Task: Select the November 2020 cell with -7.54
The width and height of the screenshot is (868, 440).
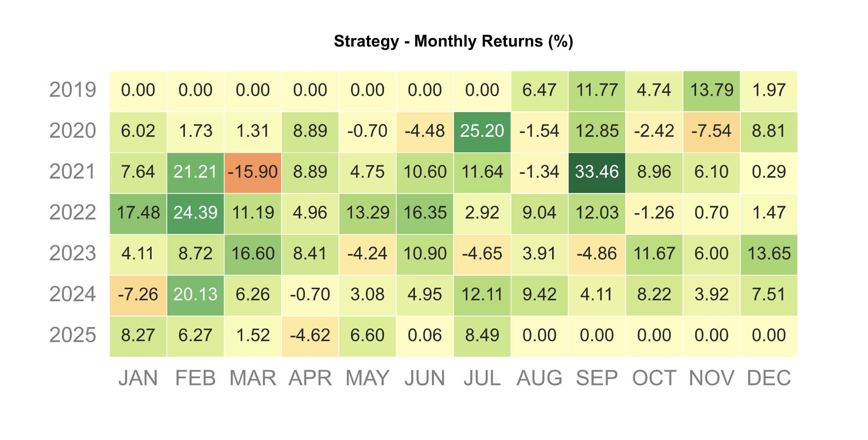Action: tap(711, 131)
